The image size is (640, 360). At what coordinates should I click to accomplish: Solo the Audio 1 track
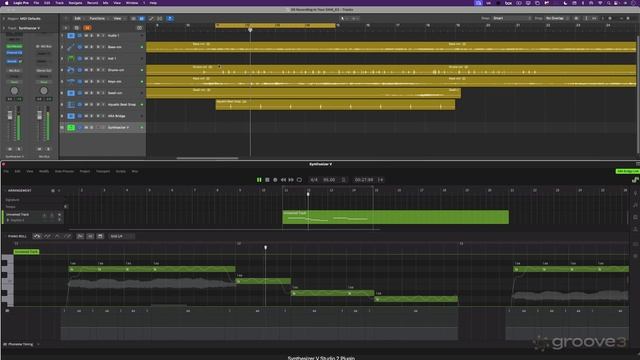91,36
